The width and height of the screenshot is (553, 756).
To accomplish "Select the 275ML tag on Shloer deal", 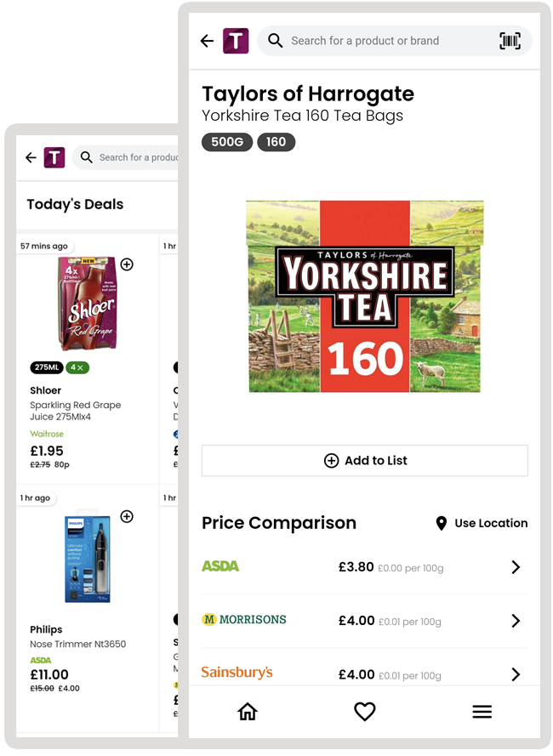I will tap(47, 367).
